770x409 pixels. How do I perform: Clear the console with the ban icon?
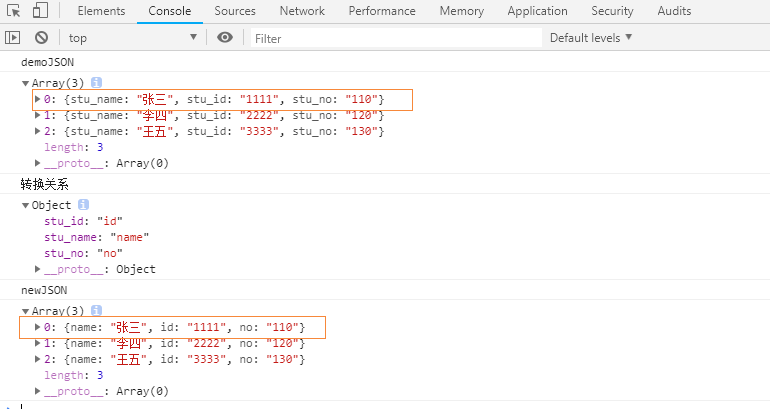click(42, 37)
